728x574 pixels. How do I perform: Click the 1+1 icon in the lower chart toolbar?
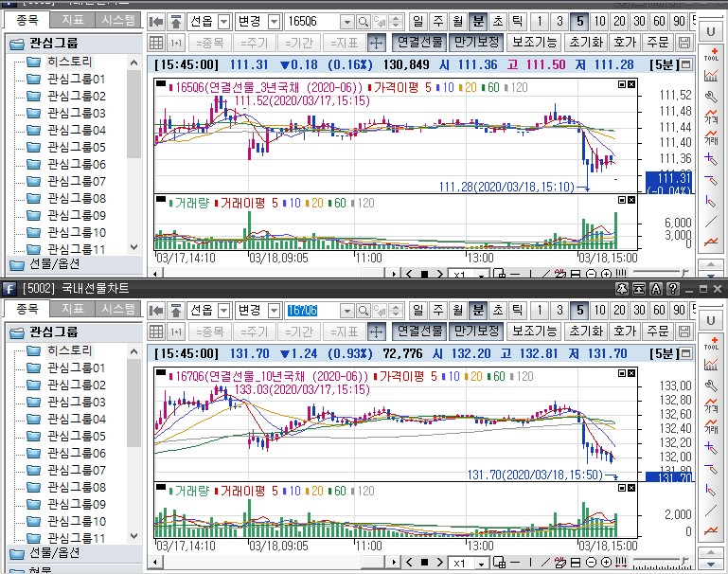click(x=176, y=331)
